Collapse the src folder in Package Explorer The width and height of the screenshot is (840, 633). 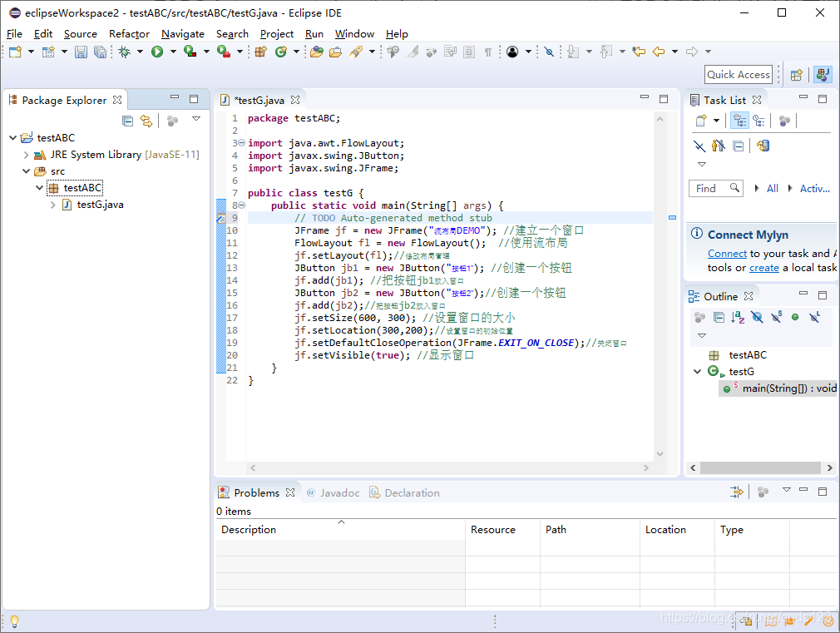pyautogui.click(x=26, y=171)
